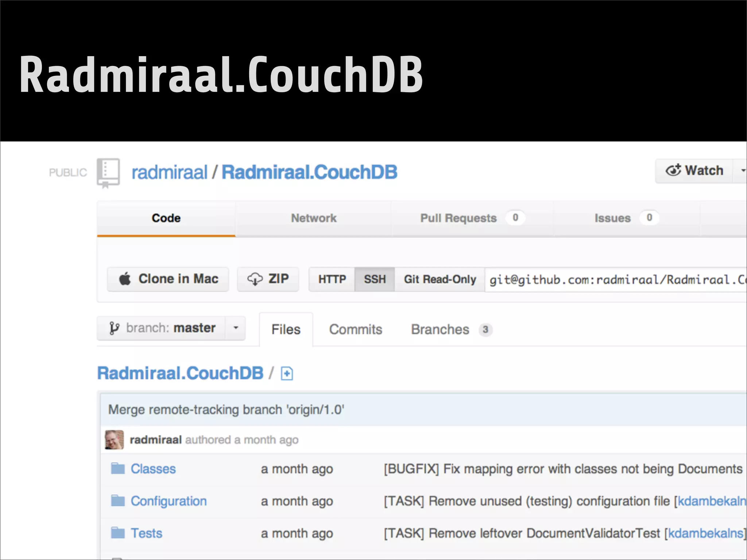
Task: Click the Clone in Mac button
Action: point(168,279)
